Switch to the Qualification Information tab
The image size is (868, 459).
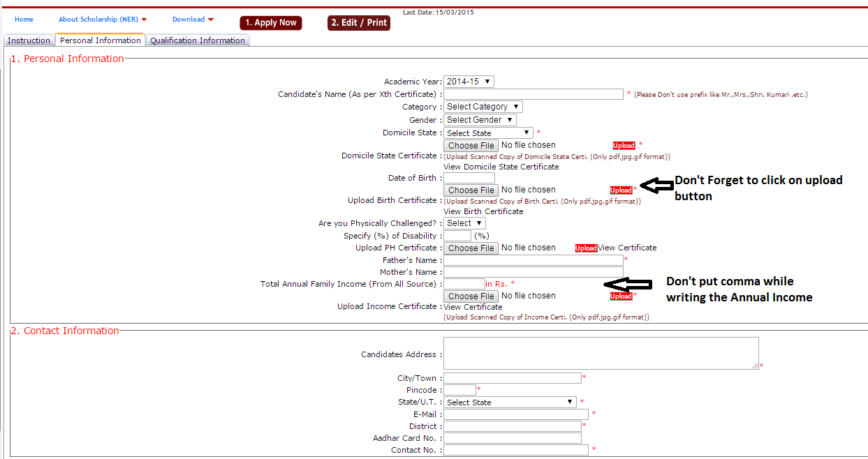coord(198,40)
